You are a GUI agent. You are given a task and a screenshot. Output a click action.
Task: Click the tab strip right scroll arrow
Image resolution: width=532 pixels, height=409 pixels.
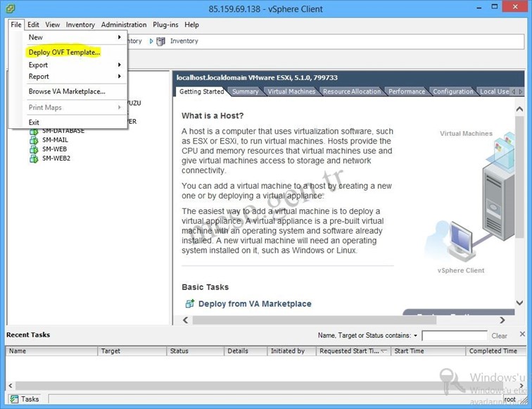tap(521, 92)
